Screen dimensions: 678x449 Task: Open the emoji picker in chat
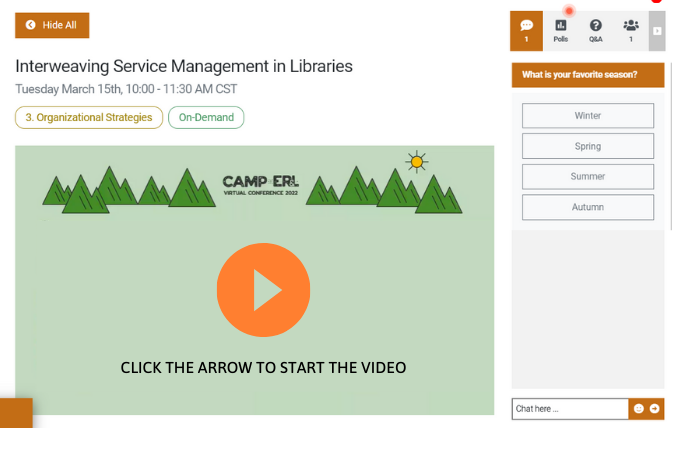(x=638, y=408)
